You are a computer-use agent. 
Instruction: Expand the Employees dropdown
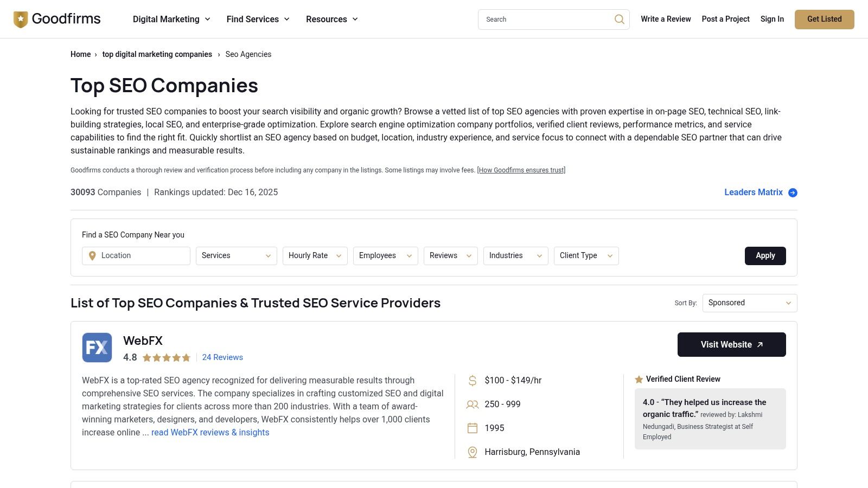click(386, 256)
